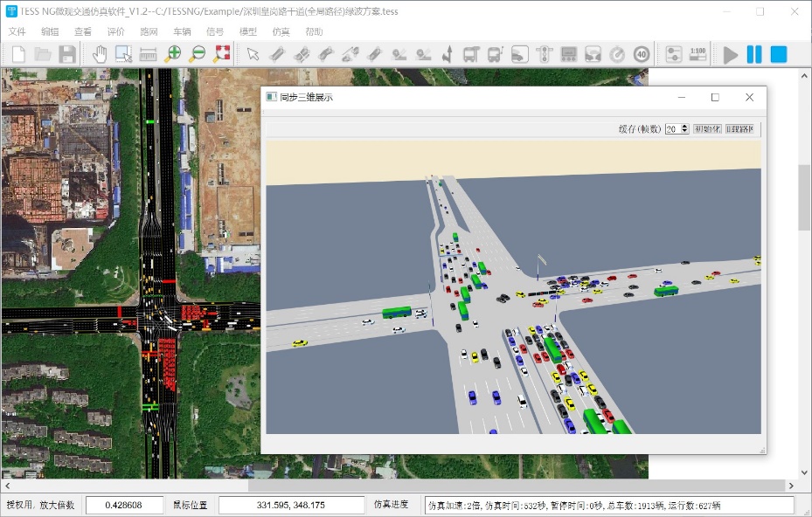Pause the simulation
Image resolution: width=812 pixels, height=517 pixels.
coord(754,54)
